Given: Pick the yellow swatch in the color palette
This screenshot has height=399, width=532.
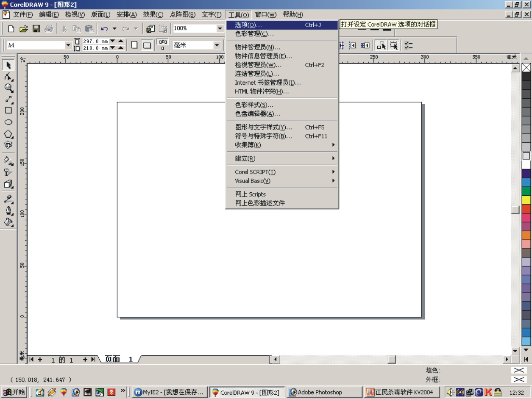Looking at the screenshot, I should click(526, 200).
